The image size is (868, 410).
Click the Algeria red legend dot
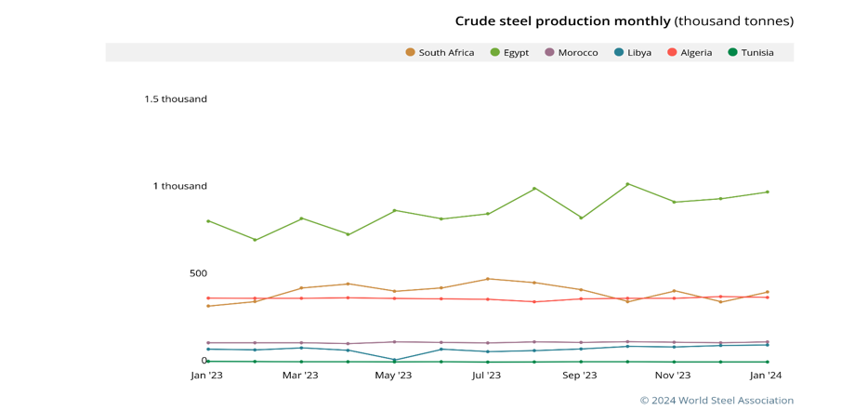coord(672,53)
